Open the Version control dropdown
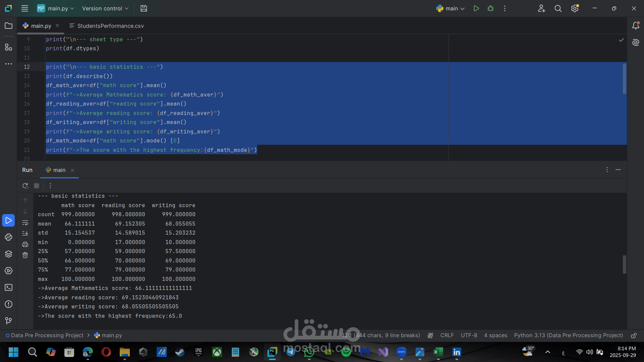 click(105, 8)
